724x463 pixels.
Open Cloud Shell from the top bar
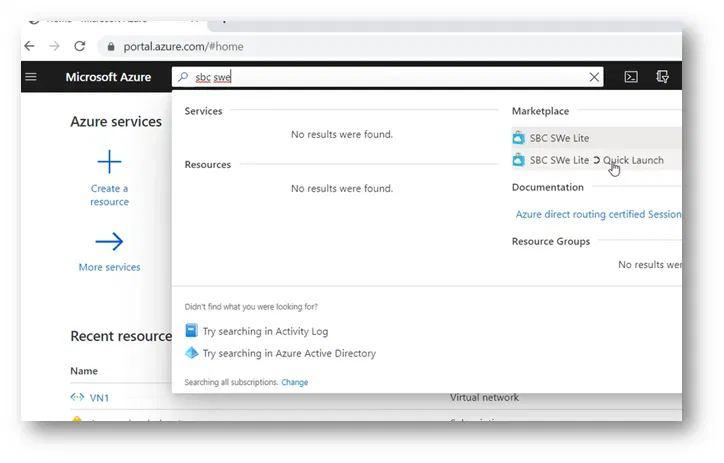tap(631, 77)
